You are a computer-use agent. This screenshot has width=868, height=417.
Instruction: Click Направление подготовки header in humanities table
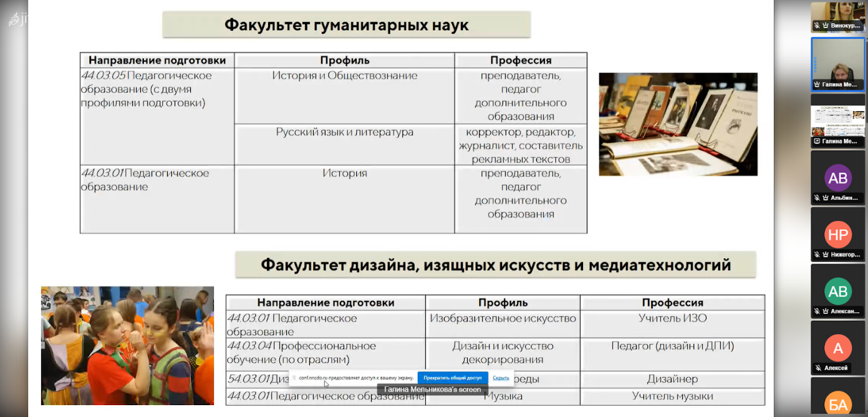(157, 61)
